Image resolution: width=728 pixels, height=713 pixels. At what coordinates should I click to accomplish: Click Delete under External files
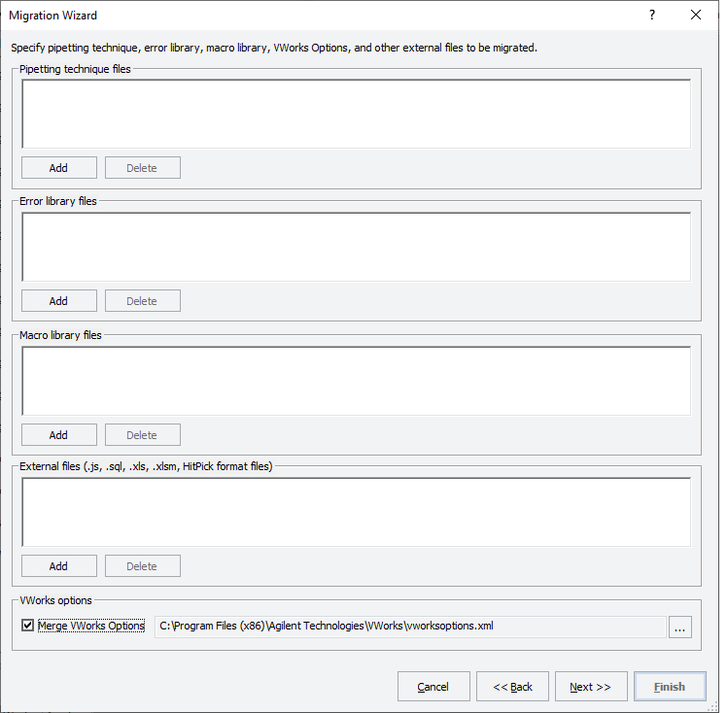pyautogui.click(x=143, y=566)
